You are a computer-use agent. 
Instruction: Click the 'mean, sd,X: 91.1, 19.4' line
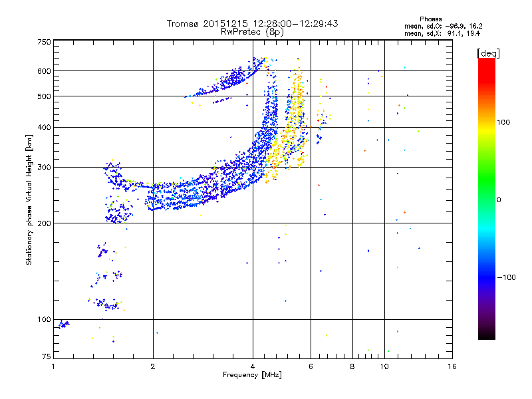click(442, 33)
